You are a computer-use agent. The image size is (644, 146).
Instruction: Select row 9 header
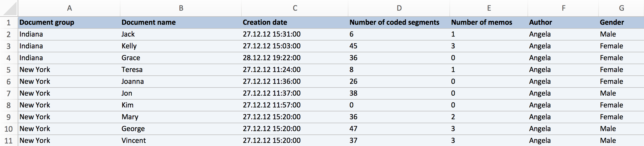9,117
